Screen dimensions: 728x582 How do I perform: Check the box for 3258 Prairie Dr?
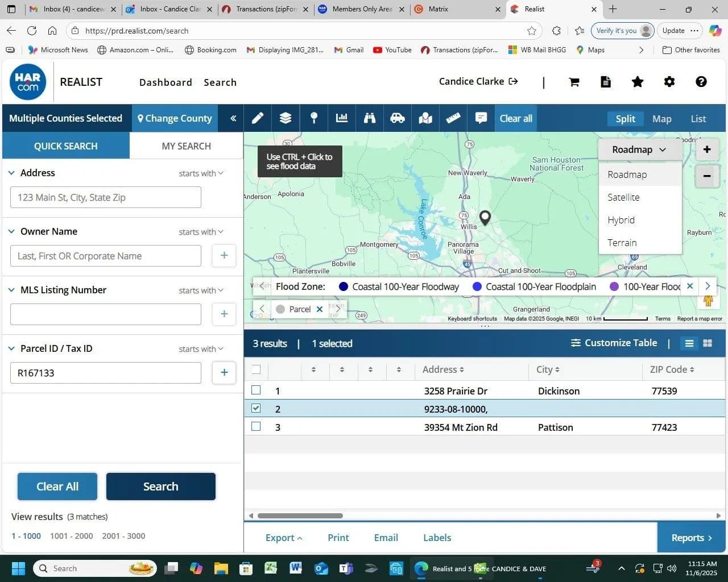point(256,390)
